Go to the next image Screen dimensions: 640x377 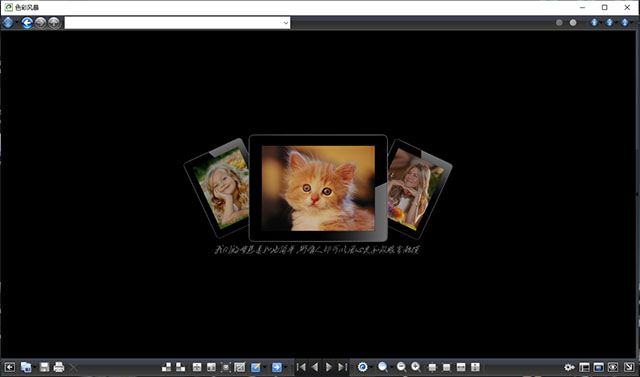coord(329,367)
